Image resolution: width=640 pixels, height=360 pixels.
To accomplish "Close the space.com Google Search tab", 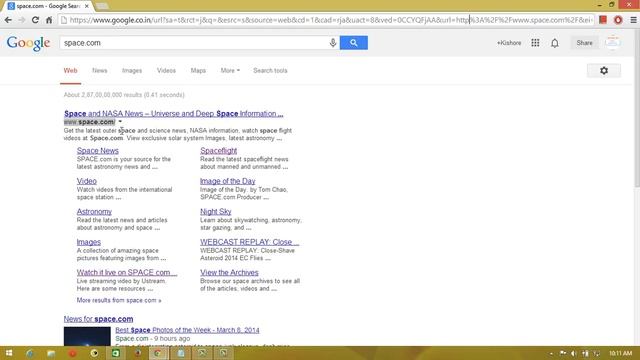I will pos(87,6).
